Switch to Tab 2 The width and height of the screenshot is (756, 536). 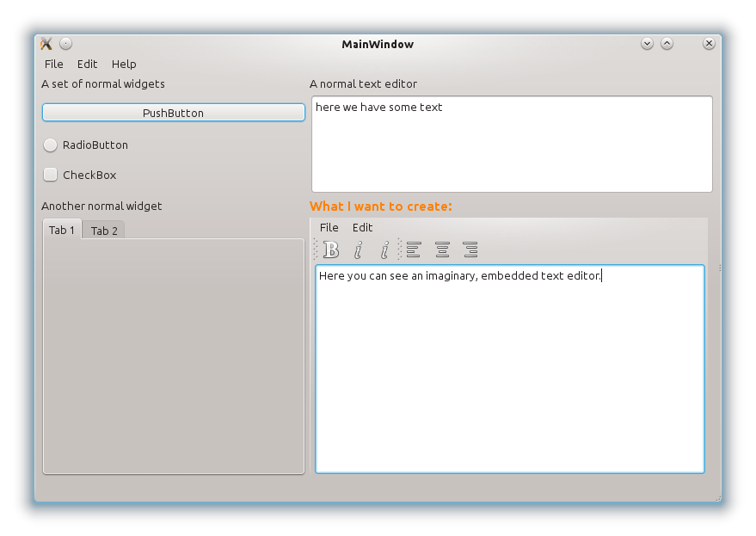coord(104,231)
